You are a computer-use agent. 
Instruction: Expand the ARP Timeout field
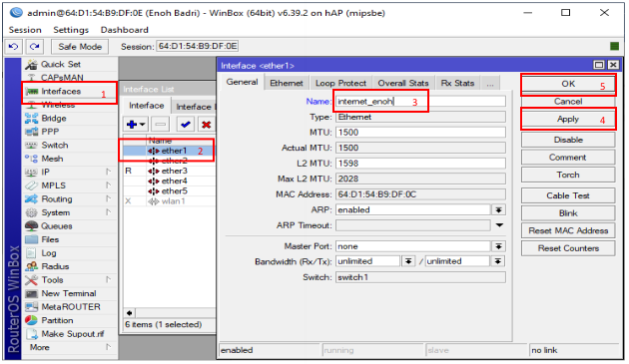pyautogui.click(x=499, y=225)
